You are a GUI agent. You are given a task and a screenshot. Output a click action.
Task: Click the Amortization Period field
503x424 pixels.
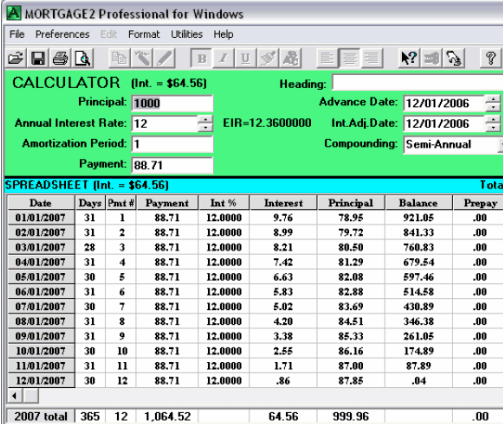[172, 144]
